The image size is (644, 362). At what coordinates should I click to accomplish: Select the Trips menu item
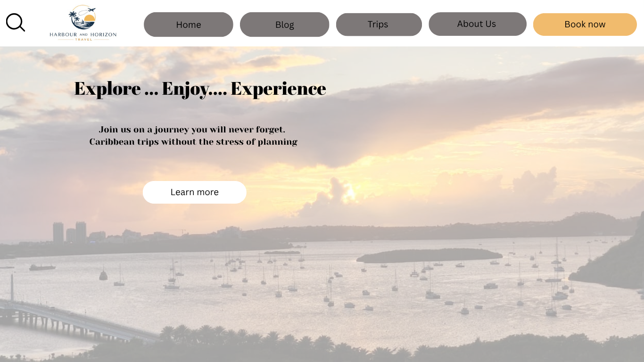[x=379, y=25]
